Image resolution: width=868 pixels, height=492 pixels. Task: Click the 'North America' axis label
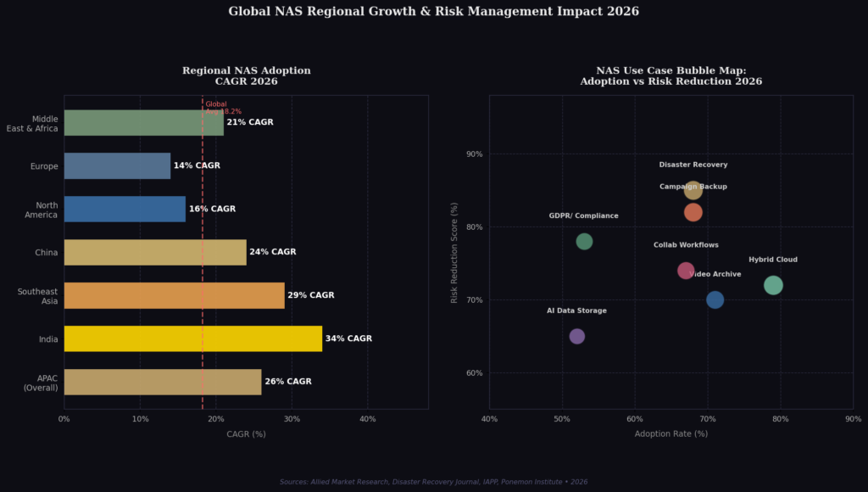click(41, 210)
